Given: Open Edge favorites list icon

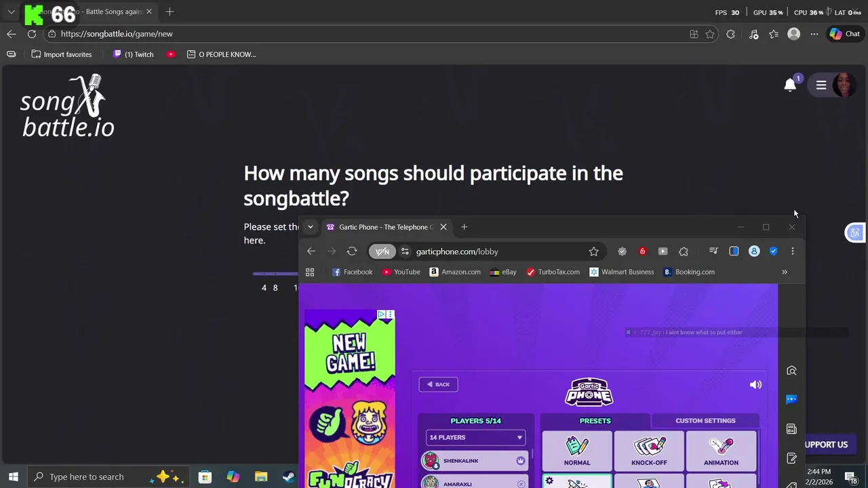Looking at the screenshot, I should (774, 34).
